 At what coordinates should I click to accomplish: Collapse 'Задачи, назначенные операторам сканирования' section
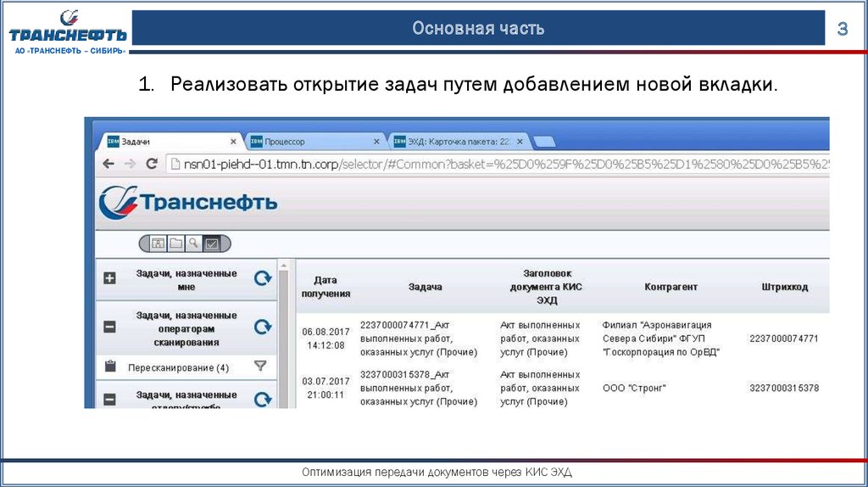pyautogui.click(x=109, y=327)
